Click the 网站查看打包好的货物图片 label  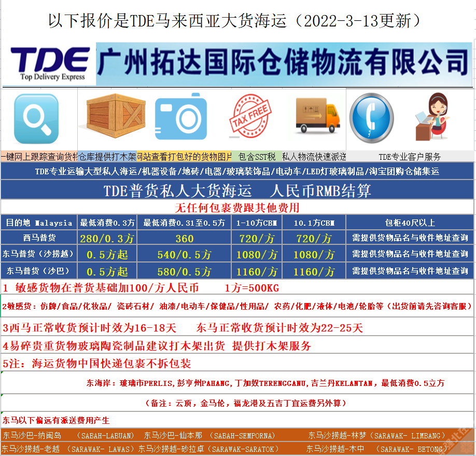(x=184, y=157)
